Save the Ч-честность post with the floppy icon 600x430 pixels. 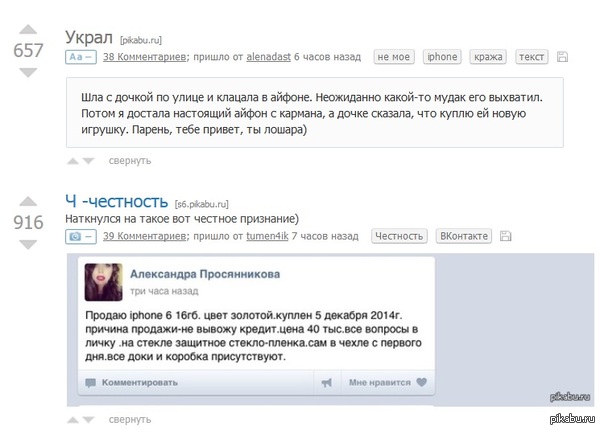point(505,236)
